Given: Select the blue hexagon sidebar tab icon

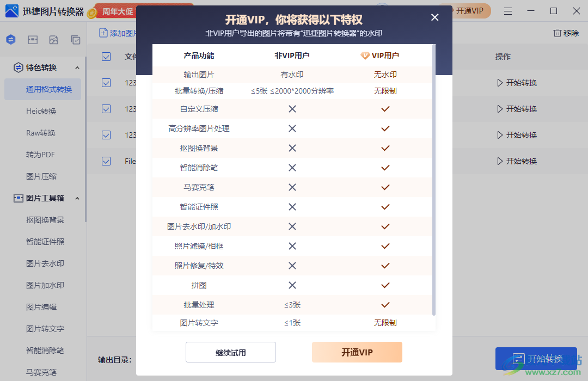Looking at the screenshot, I should click(11, 39).
